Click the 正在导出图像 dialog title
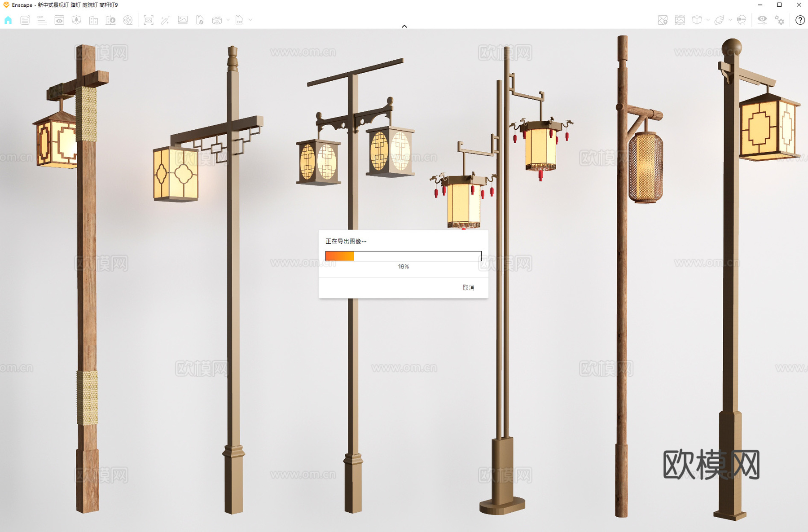This screenshot has height=532, width=808. tap(346, 241)
